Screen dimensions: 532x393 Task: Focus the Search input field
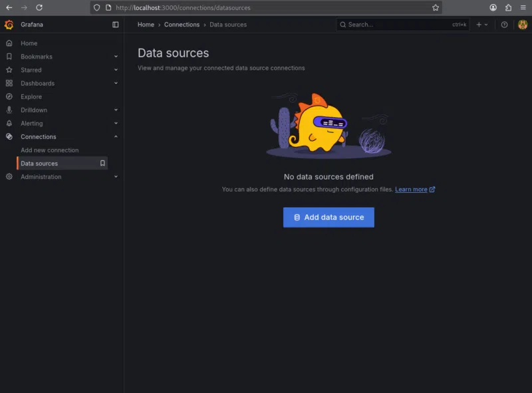tap(403, 25)
